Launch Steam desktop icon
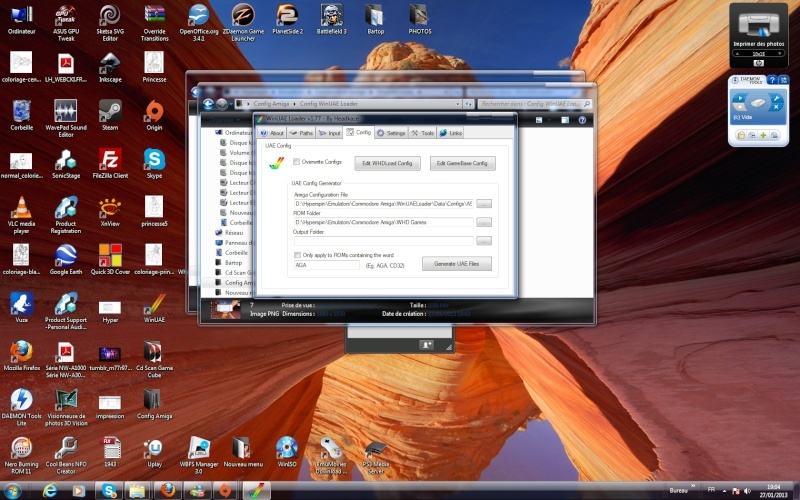The width and height of the screenshot is (800, 500). coord(110,115)
